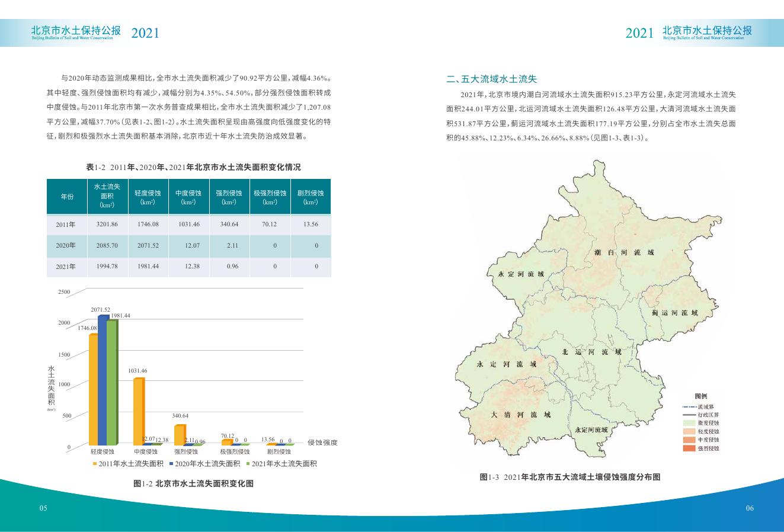Click the tall blue 2020 bar for 轻度侵蚀
Screen dimensions: 784x532
click(x=103, y=380)
